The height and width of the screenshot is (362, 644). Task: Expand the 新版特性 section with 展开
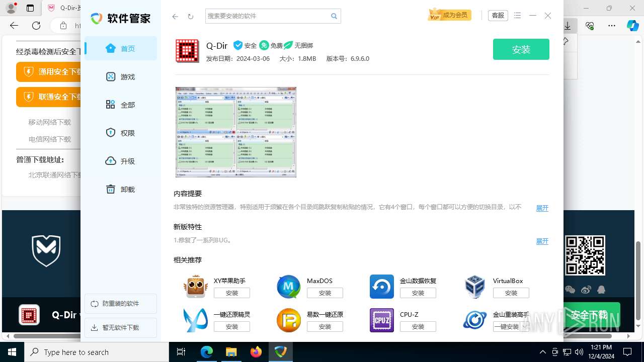coord(542,241)
